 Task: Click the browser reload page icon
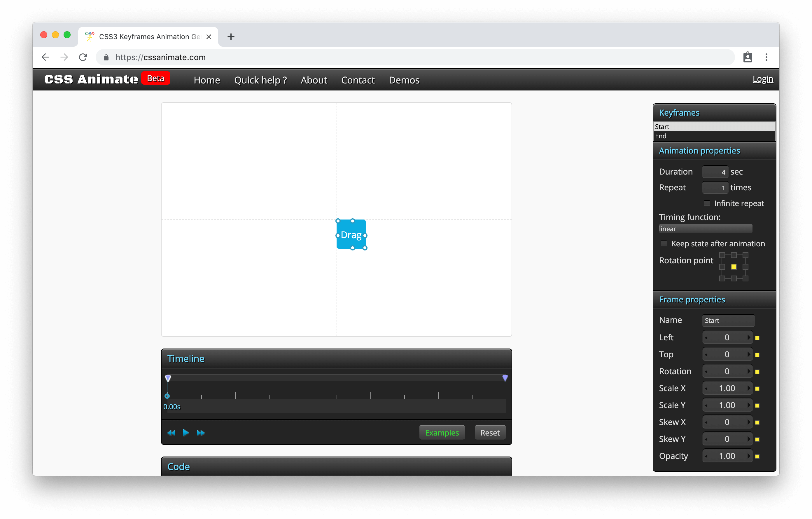click(x=83, y=58)
